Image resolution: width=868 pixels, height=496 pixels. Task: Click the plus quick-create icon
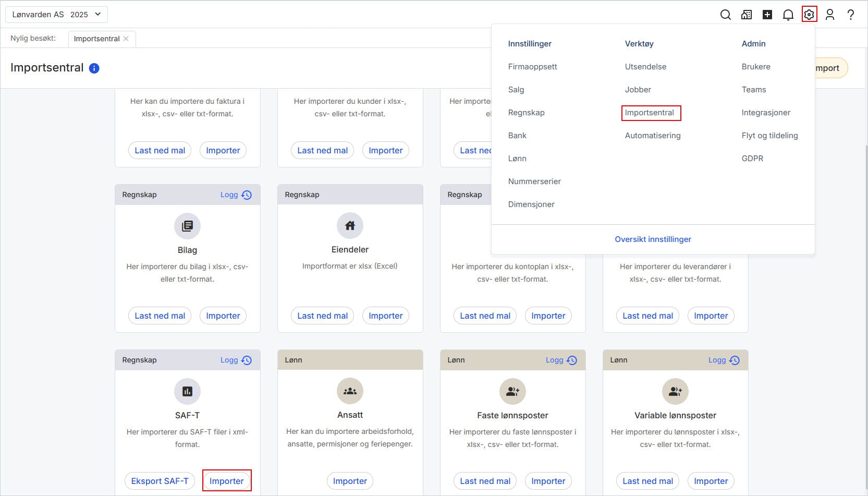click(767, 15)
